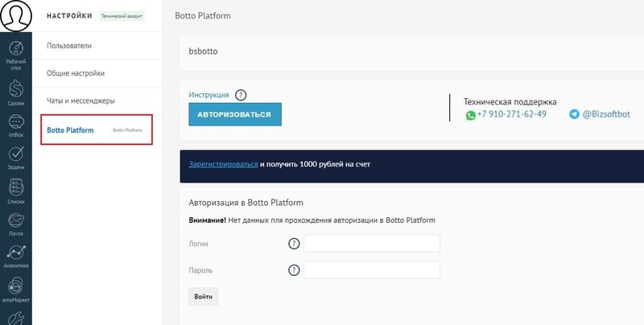This screenshot has width=644, height=325.
Task: Focus the Логин input field
Action: 371,244
